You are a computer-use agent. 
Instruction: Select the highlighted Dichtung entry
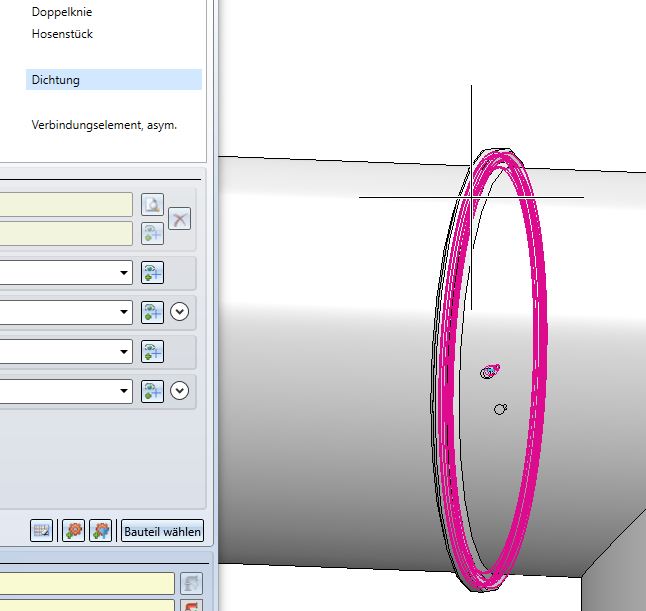pyautogui.click(x=114, y=80)
